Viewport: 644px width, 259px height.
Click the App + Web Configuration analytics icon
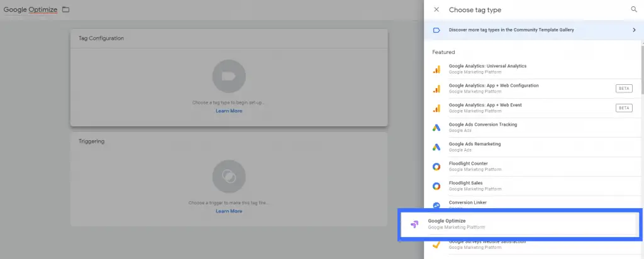[436, 89]
